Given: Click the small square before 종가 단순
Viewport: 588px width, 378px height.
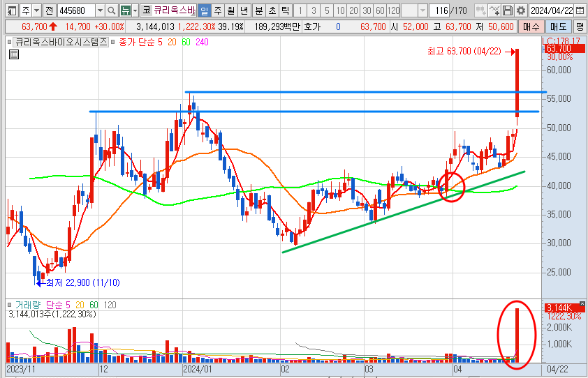Looking at the screenshot, I should [113, 43].
